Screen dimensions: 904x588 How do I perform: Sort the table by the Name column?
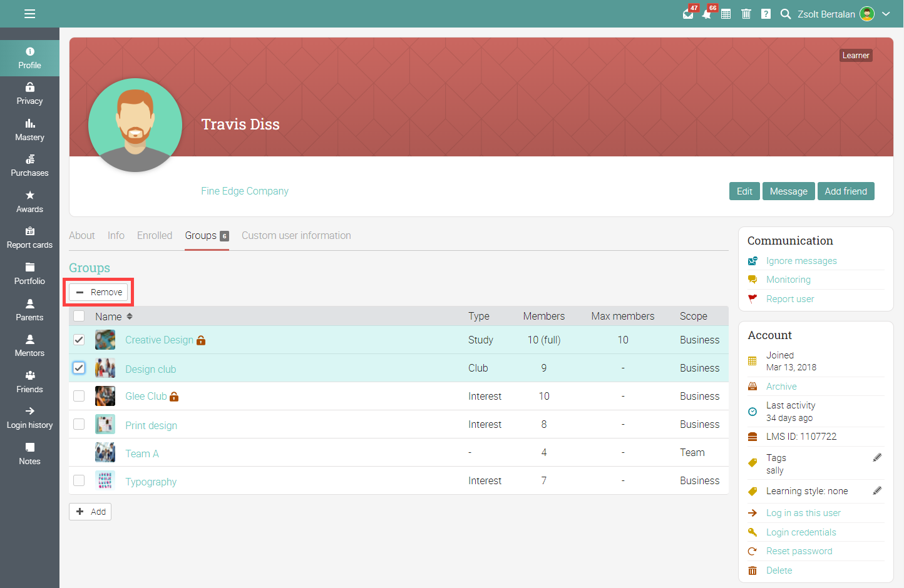[114, 317]
